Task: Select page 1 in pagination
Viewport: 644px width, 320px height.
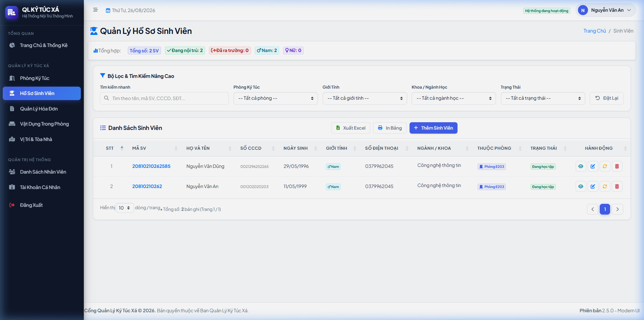Action: point(605,209)
